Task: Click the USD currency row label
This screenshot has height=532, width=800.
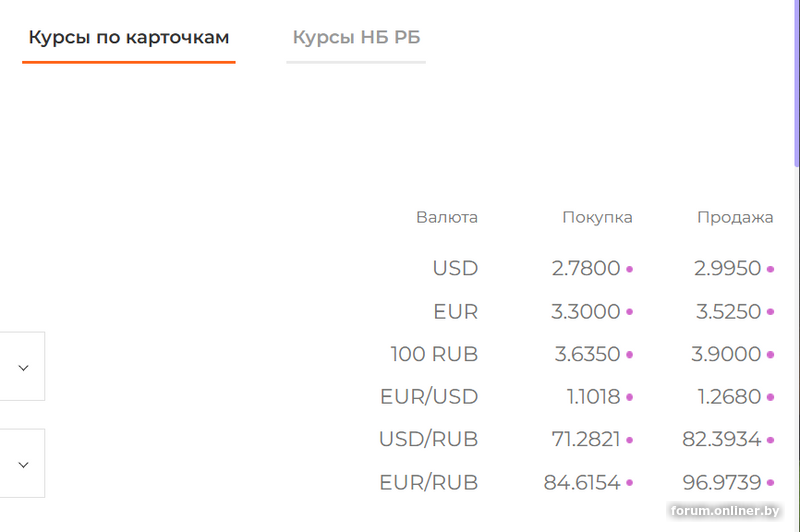Action: [x=455, y=269]
